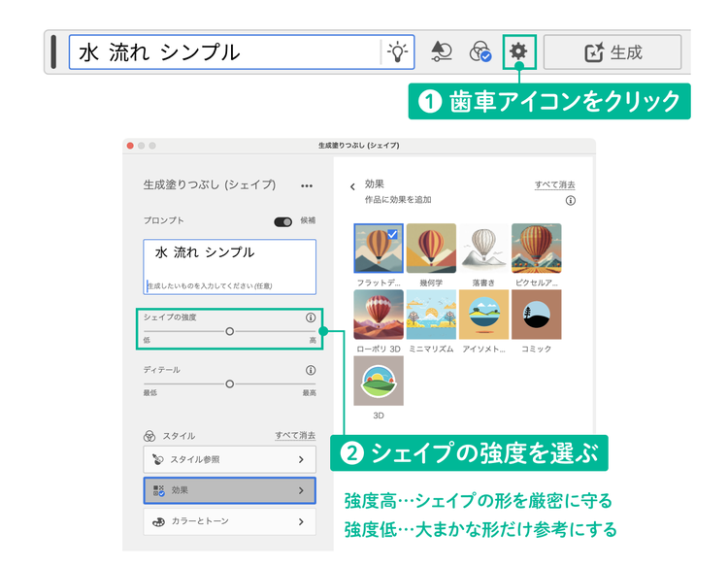Viewport: 728px width, 566px height.
Task: Click the 生成 generate button
Action: 612,52
